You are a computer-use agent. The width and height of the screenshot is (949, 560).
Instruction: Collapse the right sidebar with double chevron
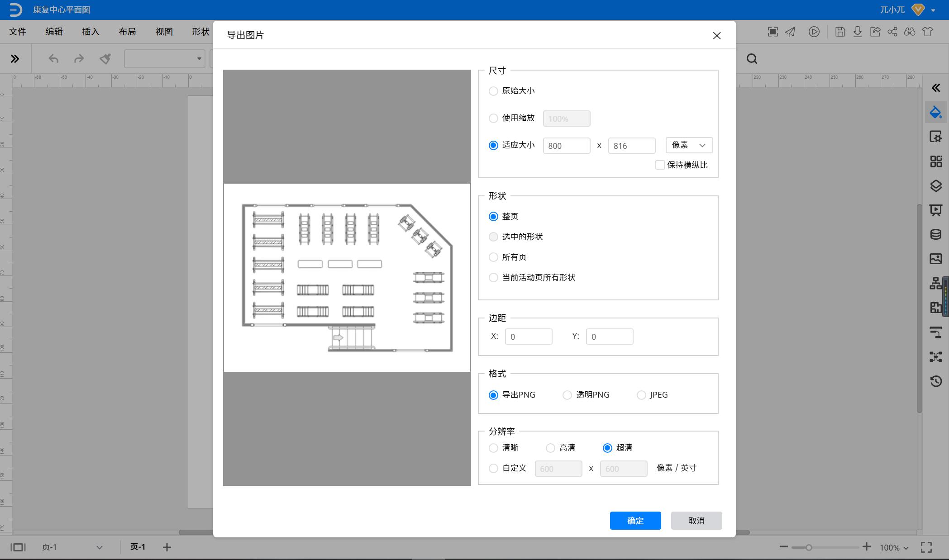[x=936, y=88]
